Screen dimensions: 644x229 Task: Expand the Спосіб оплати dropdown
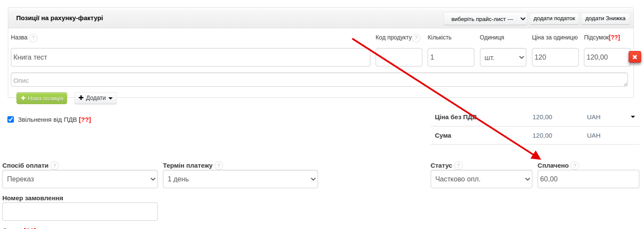(80, 179)
